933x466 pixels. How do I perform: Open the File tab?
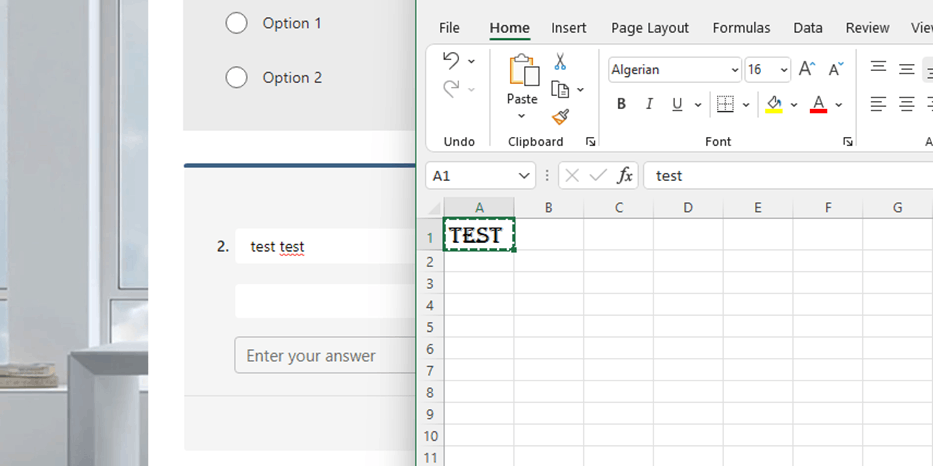(449, 28)
